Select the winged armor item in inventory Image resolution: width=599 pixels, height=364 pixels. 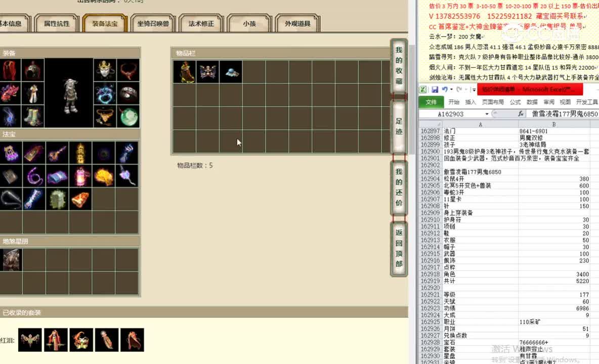click(208, 72)
